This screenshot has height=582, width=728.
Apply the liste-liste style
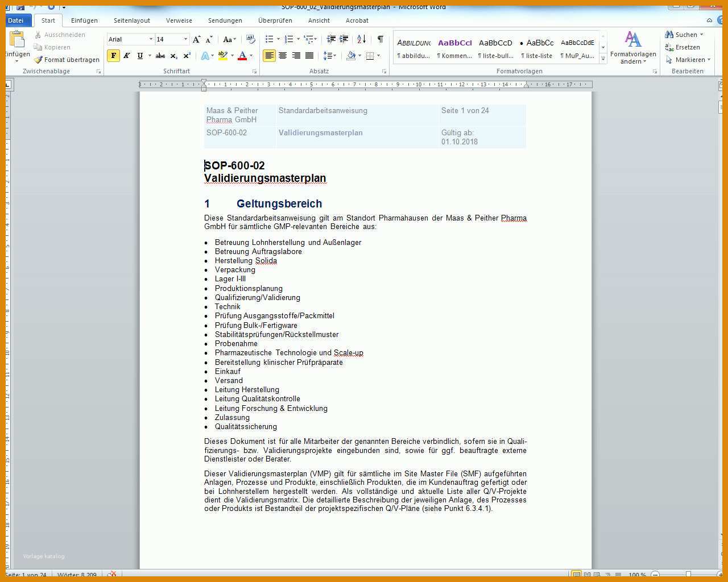tap(536, 48)
